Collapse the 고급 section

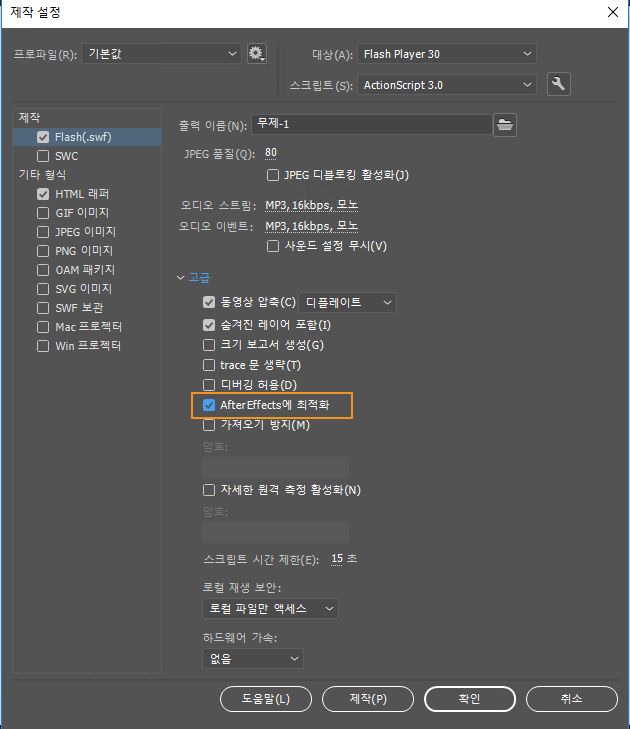coord(180,278)
